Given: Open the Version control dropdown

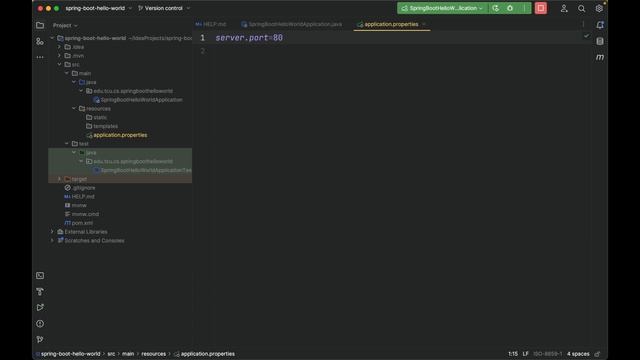Looking at the screenshot, I should pos(164,8).
